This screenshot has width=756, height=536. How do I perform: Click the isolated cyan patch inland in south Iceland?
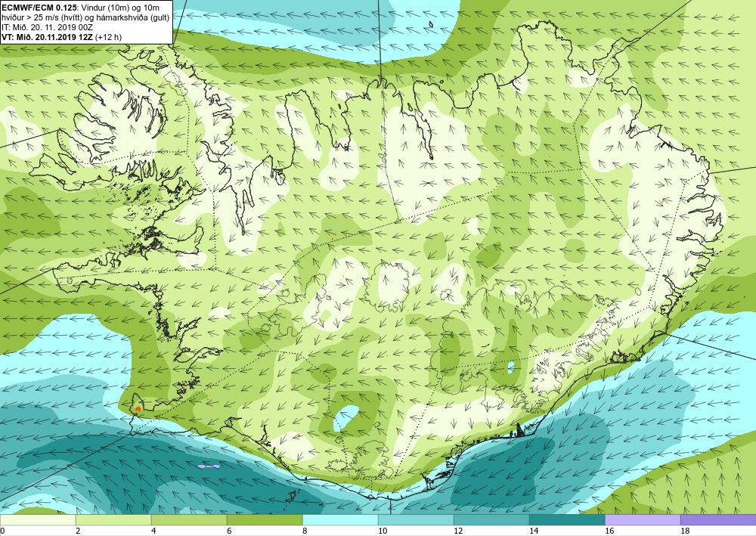[346, 417]
